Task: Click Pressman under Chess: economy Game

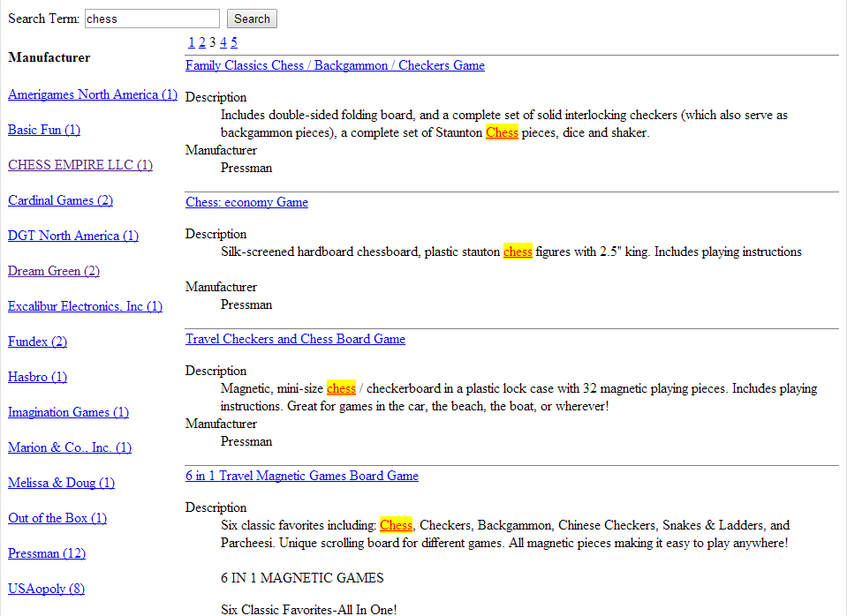Action: pyautogui.click(x=246, y=304)
